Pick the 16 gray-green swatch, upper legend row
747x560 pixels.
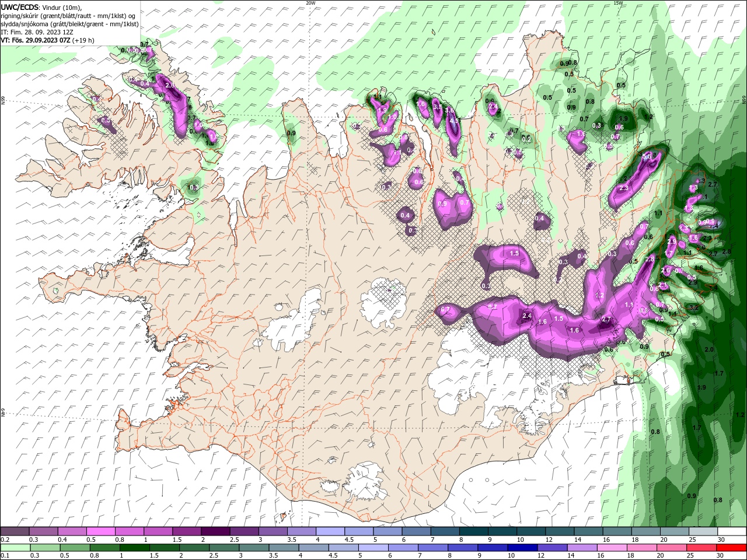617,531
